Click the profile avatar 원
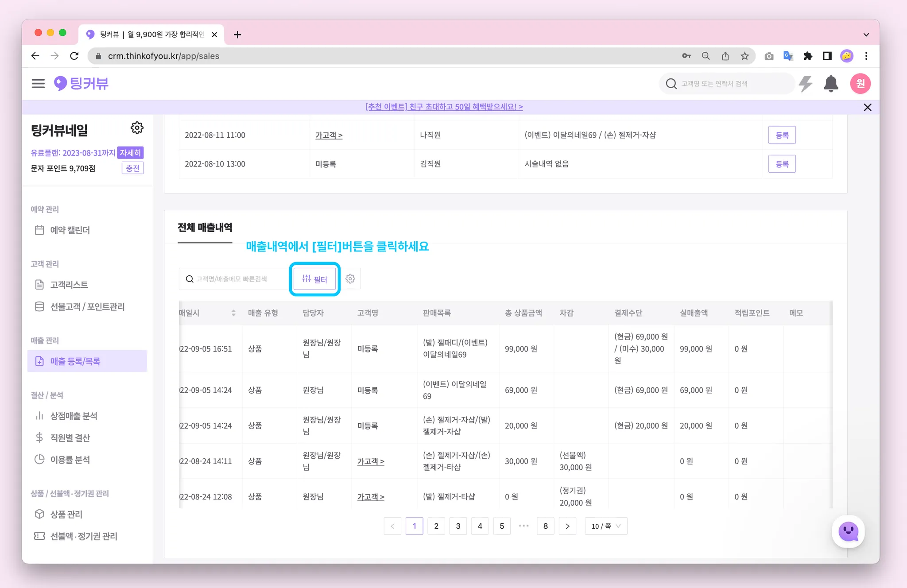This screenshot has width=907, height=588. tap(860, 84)
